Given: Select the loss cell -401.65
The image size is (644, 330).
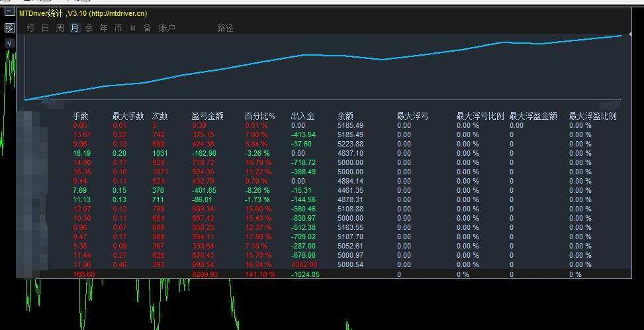Looking at the screenshot, I should pos(204,190).
